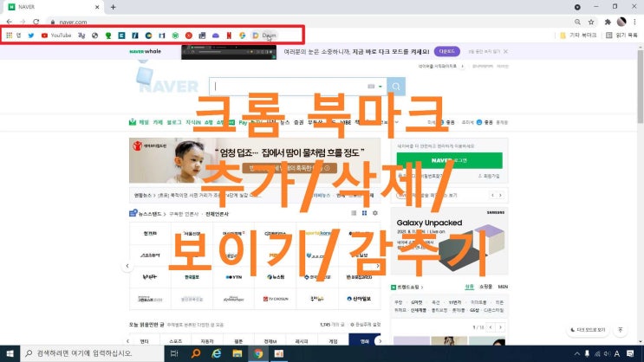Click the Windows Start button
The height and width of the screenshot is (362, 644).
click(10, 353)
